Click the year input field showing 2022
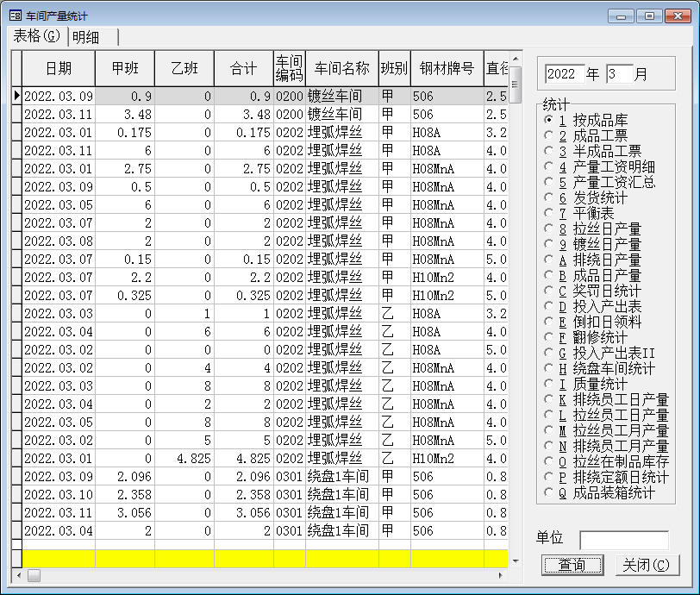Image resolution: width=700 pixels, height=595 pixels. [564, 74]
